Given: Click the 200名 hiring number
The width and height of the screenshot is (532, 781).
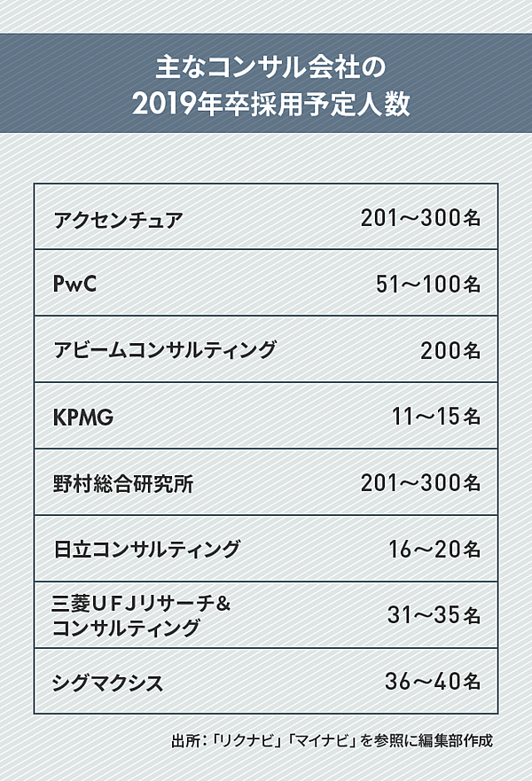Looking at the screenshot, I should pos(450,350).
